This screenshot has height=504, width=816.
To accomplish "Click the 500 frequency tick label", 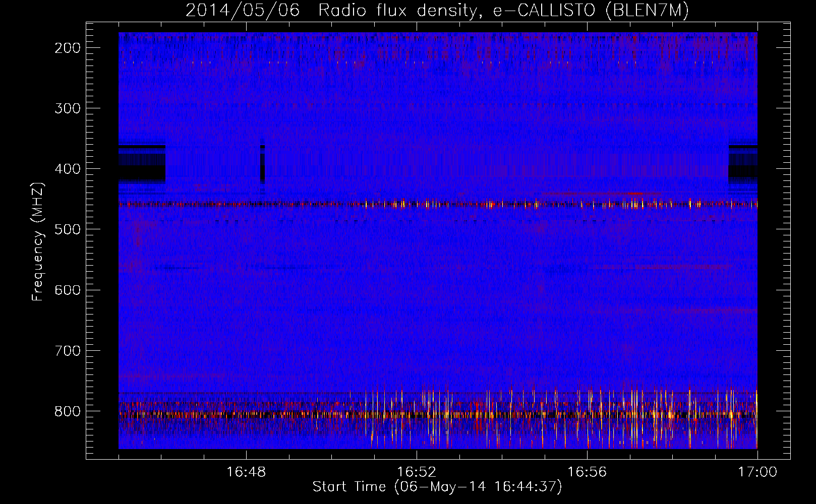I will pos(68,229).
